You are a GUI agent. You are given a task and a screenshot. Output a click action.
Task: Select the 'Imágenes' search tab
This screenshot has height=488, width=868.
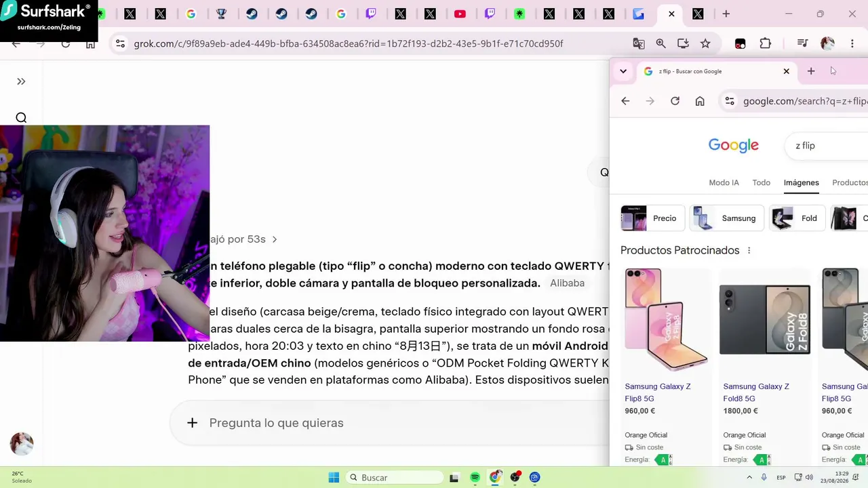click(x=801, y=182)
